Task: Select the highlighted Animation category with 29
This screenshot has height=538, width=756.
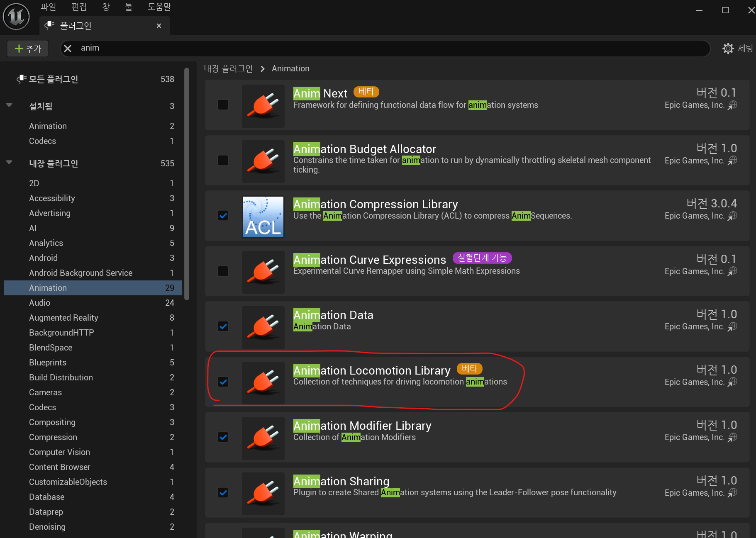Action: [x=93, y=288]
